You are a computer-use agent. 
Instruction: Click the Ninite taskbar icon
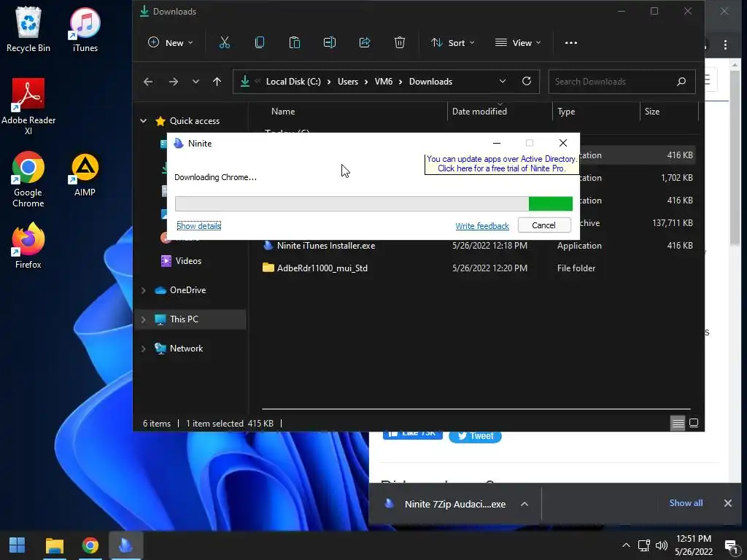pos(125,545)
